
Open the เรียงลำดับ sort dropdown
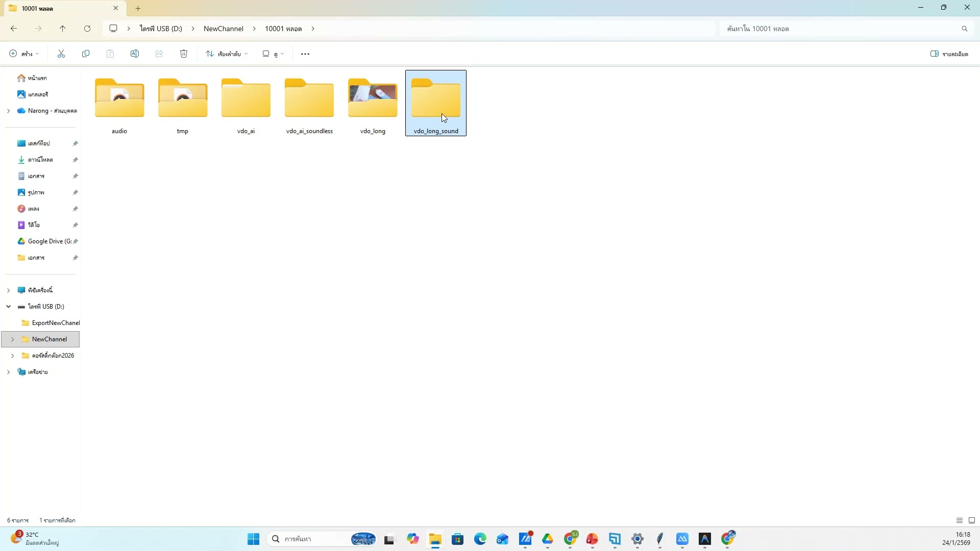point(226,54)
